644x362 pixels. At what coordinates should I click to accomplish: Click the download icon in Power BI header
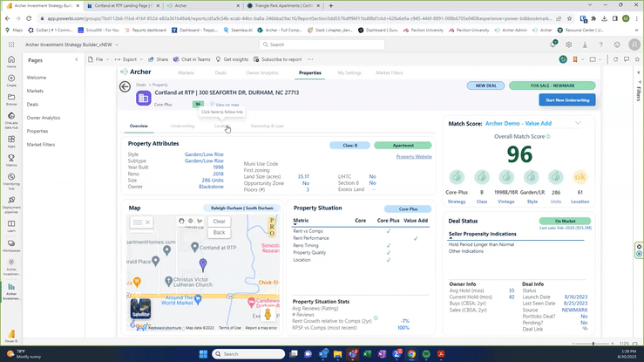click(x=585, y=44)
